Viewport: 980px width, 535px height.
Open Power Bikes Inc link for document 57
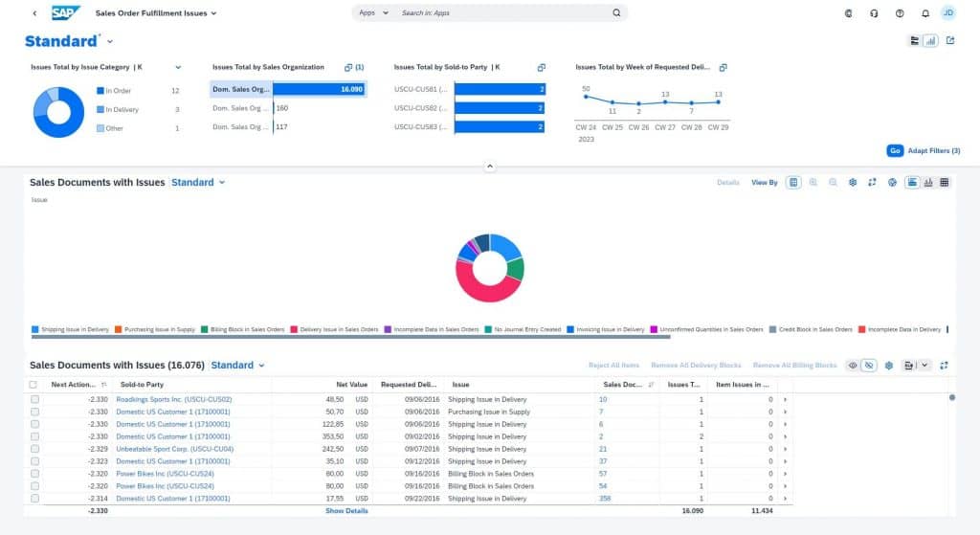pyautogui.click(x=165, y=474)
